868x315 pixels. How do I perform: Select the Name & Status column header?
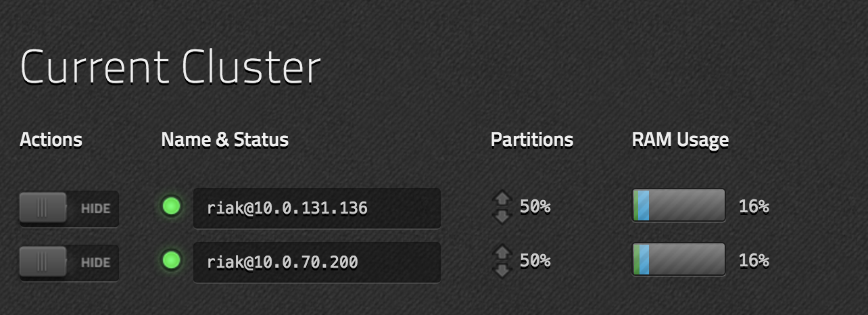[225, 140]
